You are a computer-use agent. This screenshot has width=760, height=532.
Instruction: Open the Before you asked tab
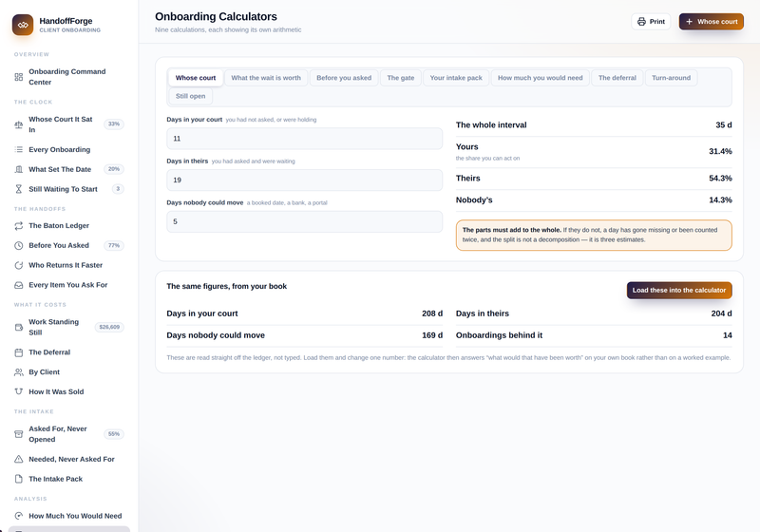[x=344, y=78]
